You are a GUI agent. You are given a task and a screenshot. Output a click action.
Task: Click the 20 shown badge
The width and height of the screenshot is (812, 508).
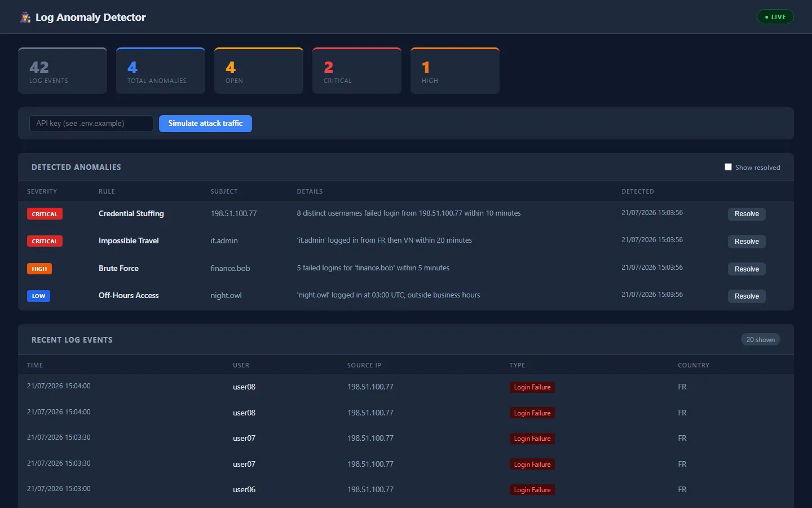pyautogui.click(x=760, y=339)
